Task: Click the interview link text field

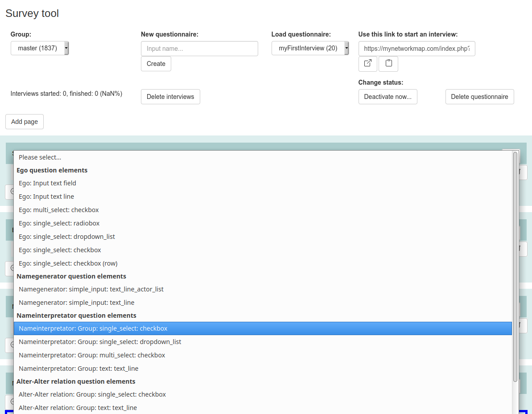Action: tap(417, 49)
